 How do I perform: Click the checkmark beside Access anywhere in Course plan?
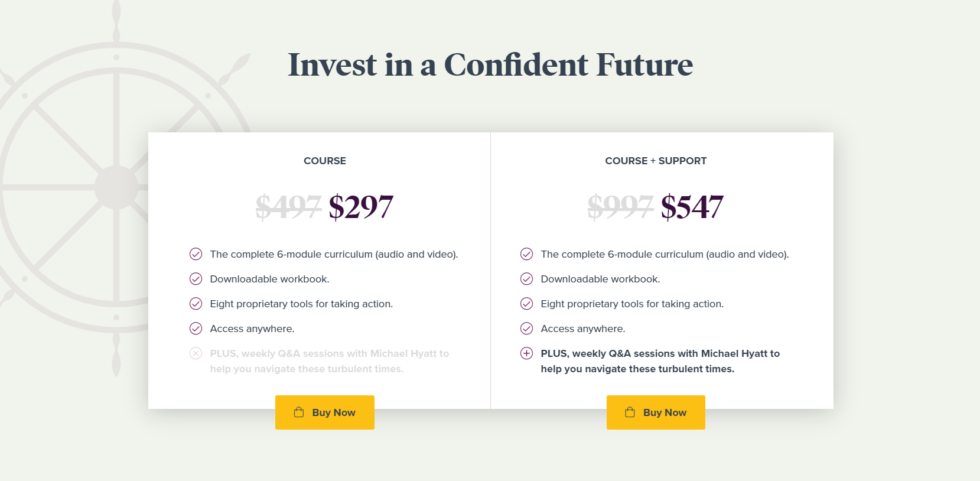pyautogui.click(x=196, y=329)
